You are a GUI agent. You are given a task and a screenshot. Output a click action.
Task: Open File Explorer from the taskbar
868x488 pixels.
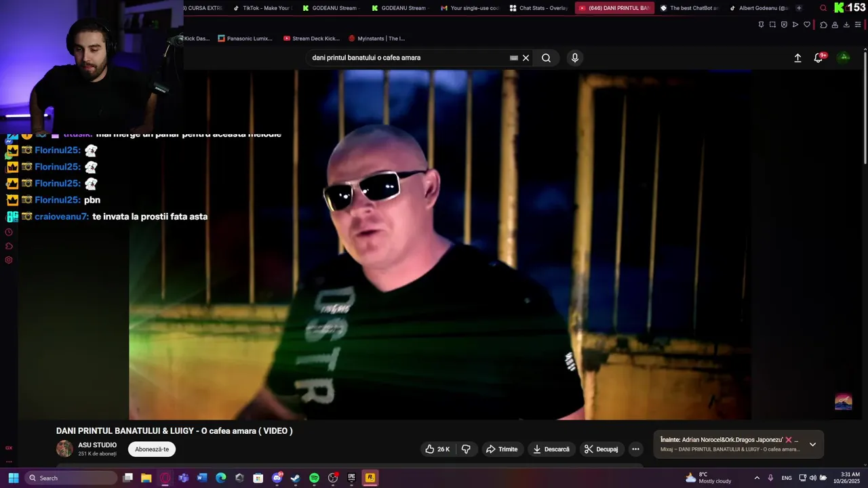tap(146, 478)
